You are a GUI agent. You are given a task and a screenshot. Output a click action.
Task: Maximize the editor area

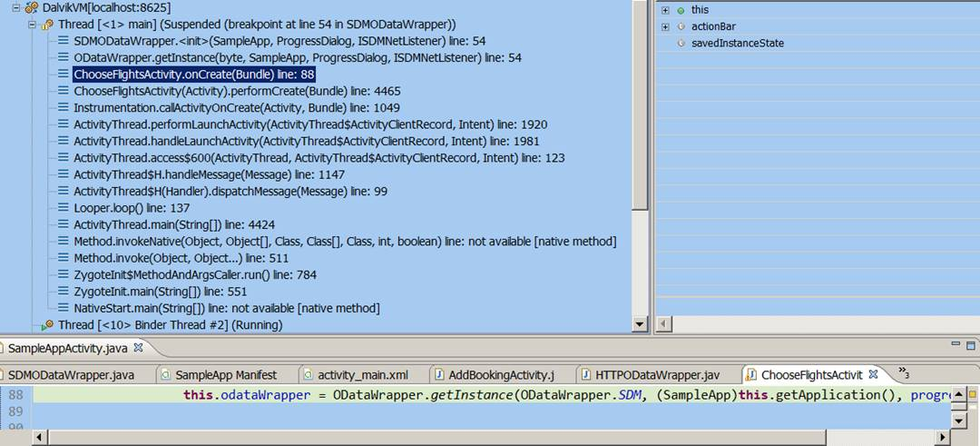[x=971, y=345]
